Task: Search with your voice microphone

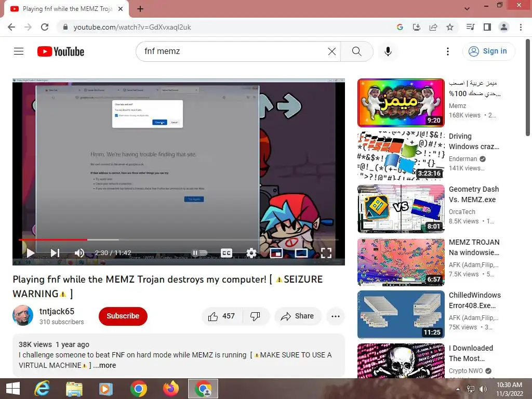Action: point(388,51)
